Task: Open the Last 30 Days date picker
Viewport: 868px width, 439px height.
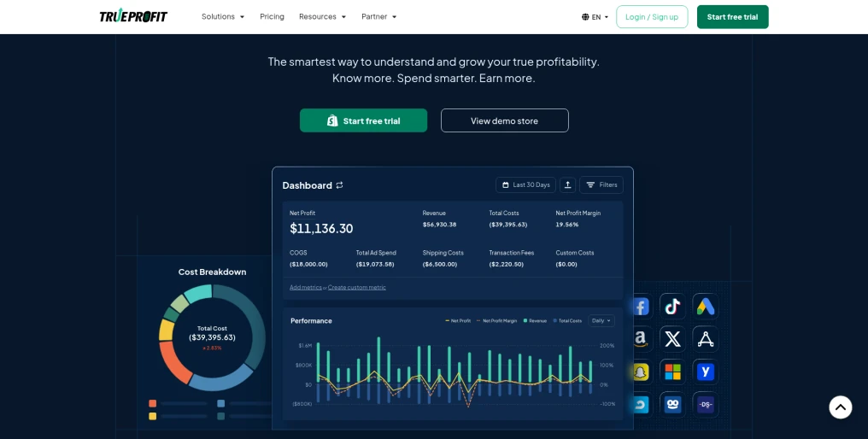Action: (526, 184)
